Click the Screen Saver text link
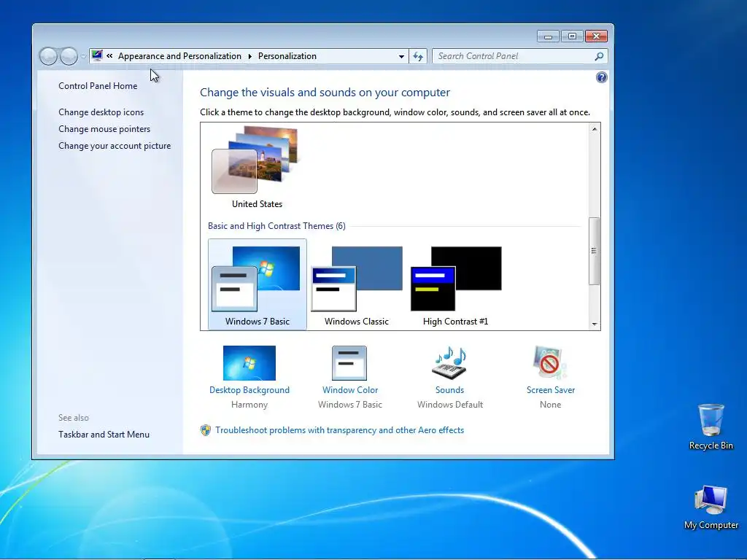 550,390
